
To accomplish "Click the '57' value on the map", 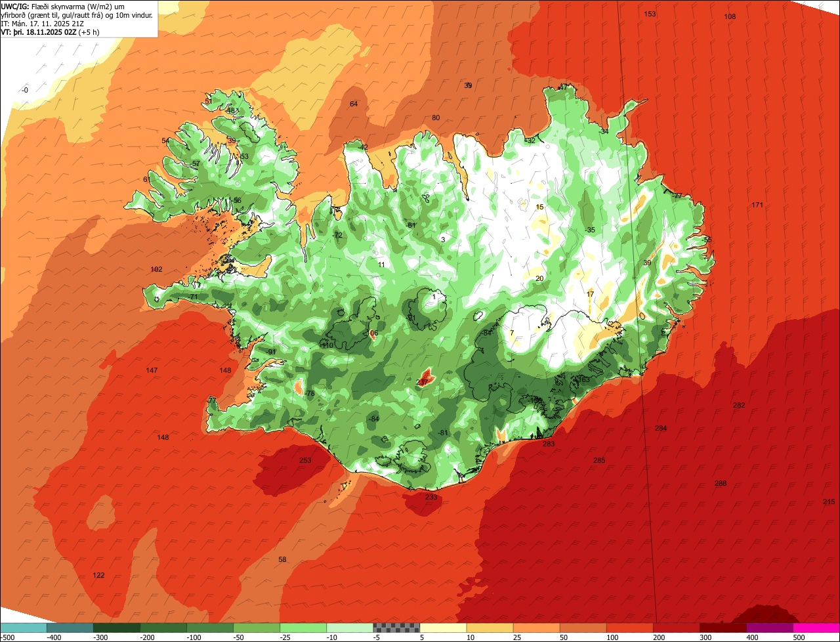I will [196, 164].
